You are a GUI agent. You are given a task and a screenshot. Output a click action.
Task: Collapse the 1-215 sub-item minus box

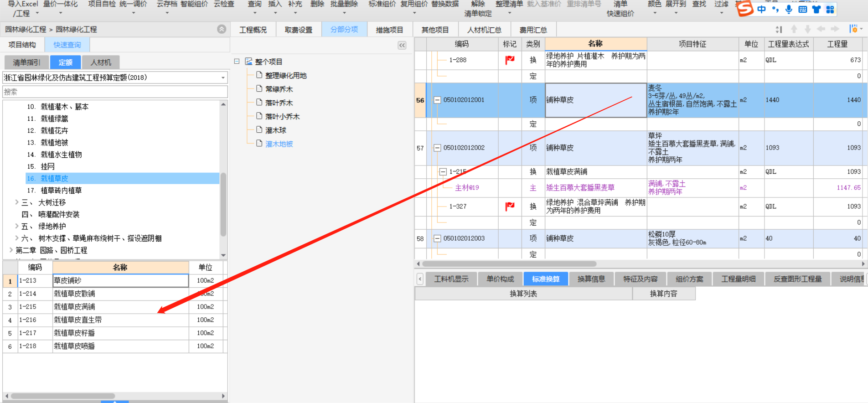(x=443, y=172)
